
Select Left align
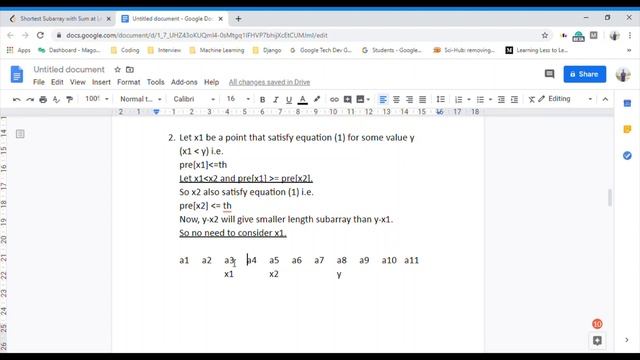click(383, 99)
